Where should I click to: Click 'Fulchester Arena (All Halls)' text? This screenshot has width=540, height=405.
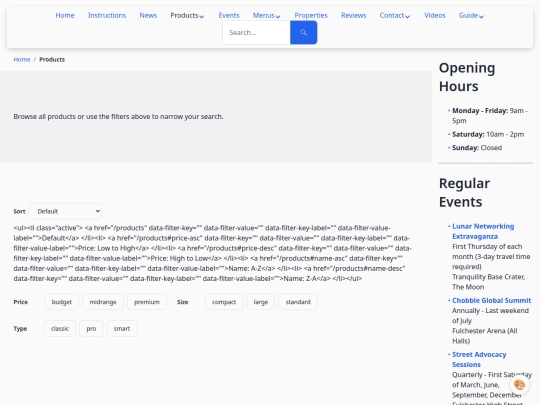(x=485, y=336)
